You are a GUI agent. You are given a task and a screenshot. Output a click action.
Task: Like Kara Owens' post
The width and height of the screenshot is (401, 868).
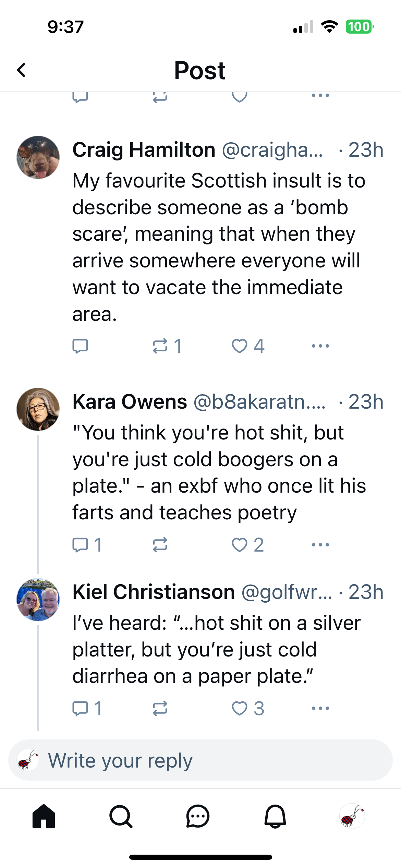tap(240, 545)
